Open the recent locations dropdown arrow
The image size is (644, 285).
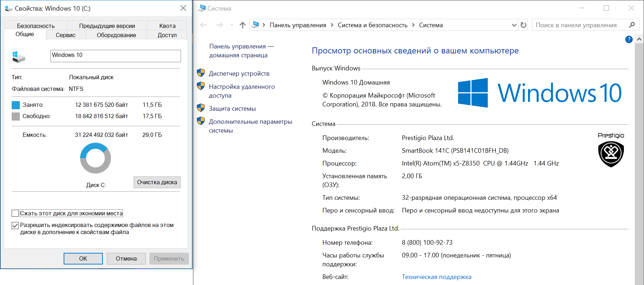[232, 25]
